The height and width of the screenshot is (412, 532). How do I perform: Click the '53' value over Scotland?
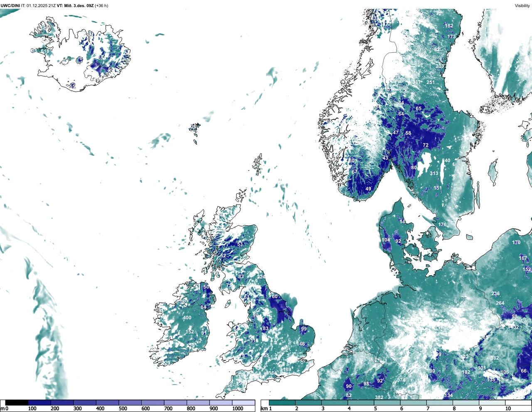tap(240, 244)
